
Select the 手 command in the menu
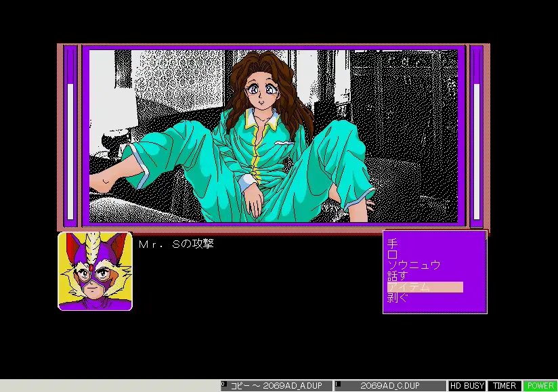pyautogui.click(x=392, y=244)
